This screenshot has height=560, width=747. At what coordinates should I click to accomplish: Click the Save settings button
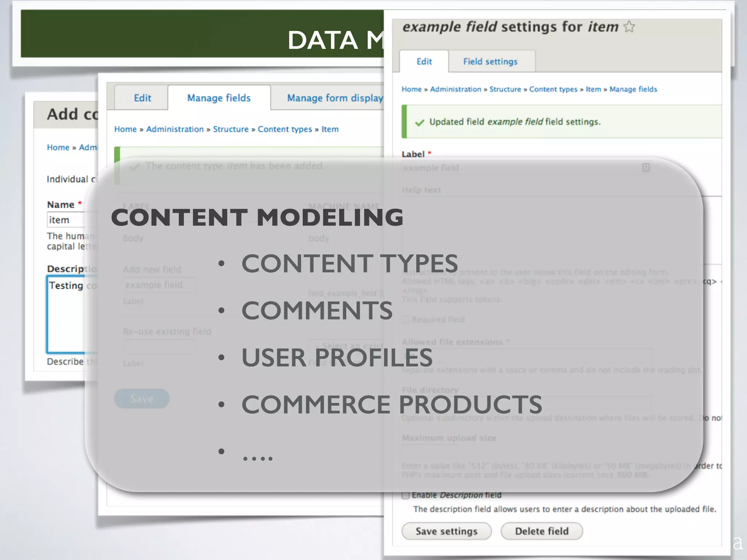[446, 531]
